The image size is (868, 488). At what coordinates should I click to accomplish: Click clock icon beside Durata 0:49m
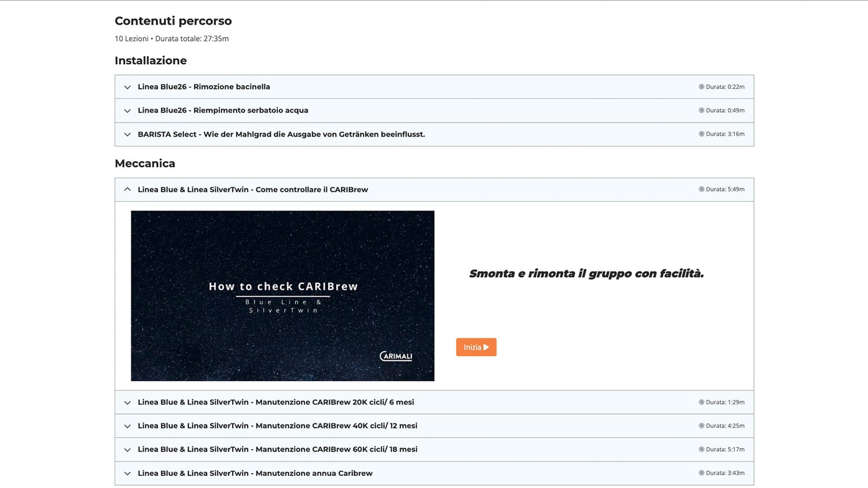coord(701,110)
